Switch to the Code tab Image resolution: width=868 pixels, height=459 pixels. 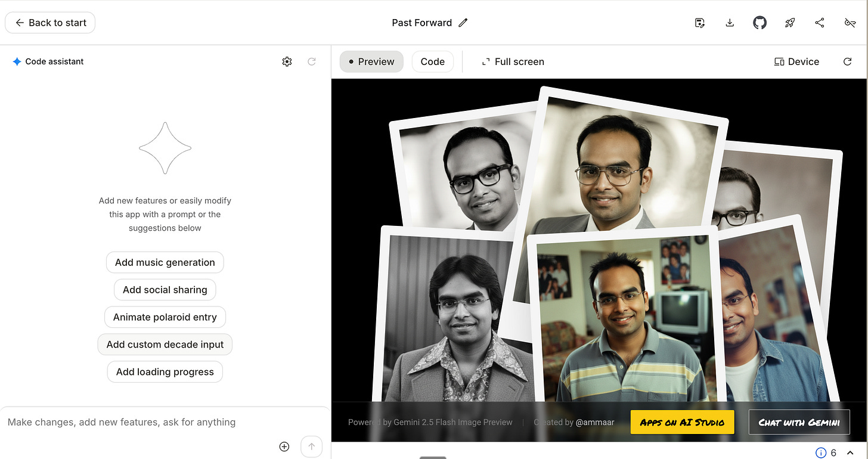[433, 61]
